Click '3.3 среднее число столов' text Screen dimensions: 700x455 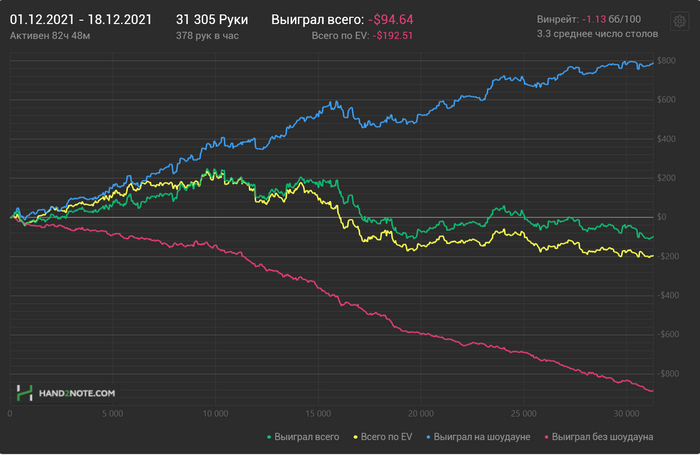pyautogui.click(x=597, y=34)
